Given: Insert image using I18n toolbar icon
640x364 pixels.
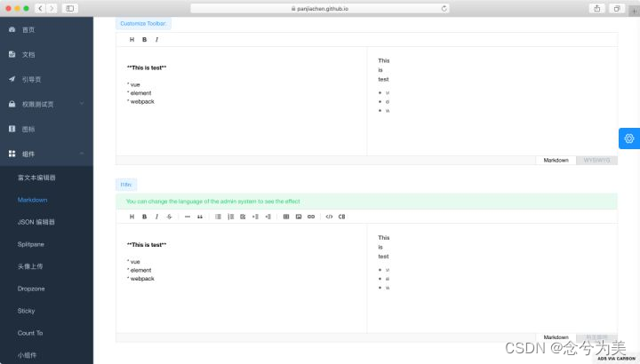Looking at the screenshot, I should (x=299, y=217).
